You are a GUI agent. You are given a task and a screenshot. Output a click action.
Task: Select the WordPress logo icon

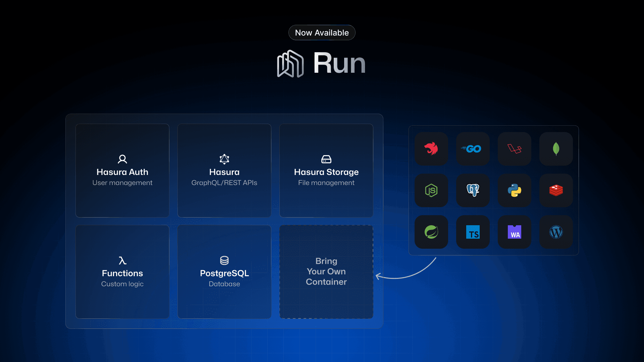[556, 232]
